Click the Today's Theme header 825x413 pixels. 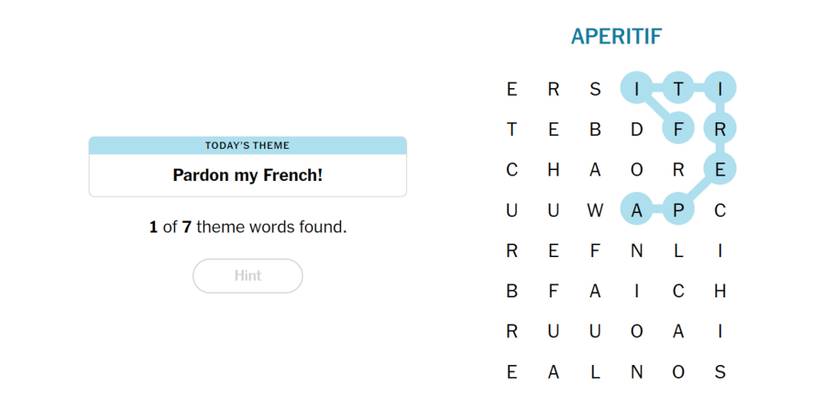coord(247,146)
